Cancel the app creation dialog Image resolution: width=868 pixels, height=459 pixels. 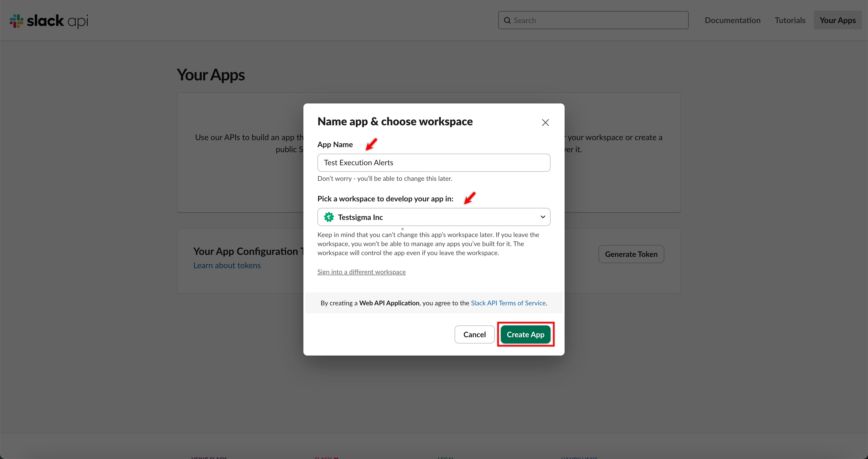[474, 334]
